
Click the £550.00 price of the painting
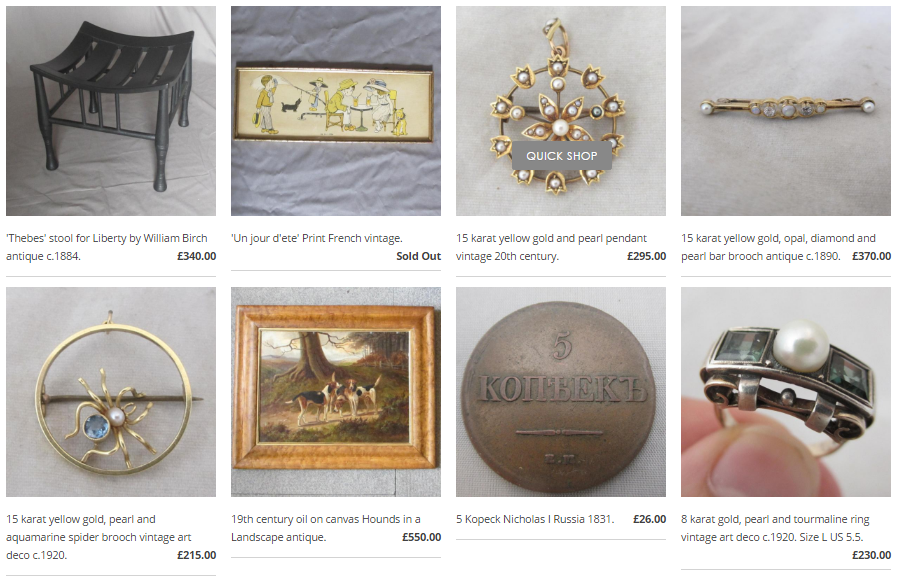421,537
